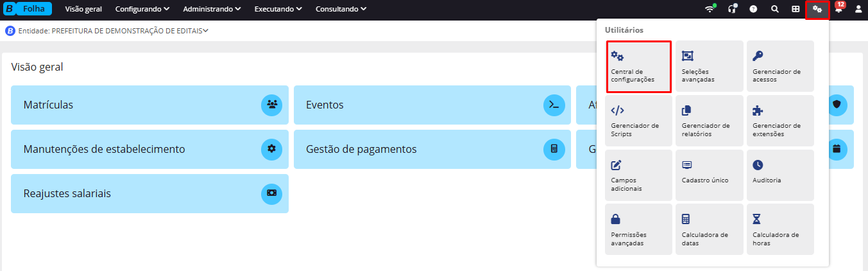Open Permissões avançadas lock tile

click(x=639, y=229)
